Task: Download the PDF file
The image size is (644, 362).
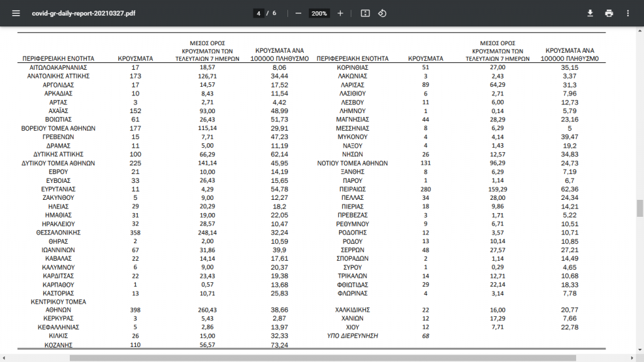Action: tap(590, 13)
